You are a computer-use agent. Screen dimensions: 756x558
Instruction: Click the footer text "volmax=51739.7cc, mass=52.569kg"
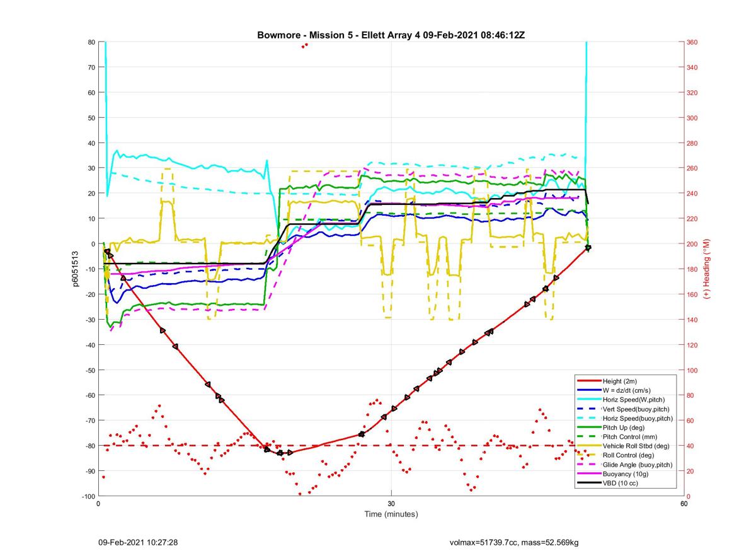coord(514,542)
